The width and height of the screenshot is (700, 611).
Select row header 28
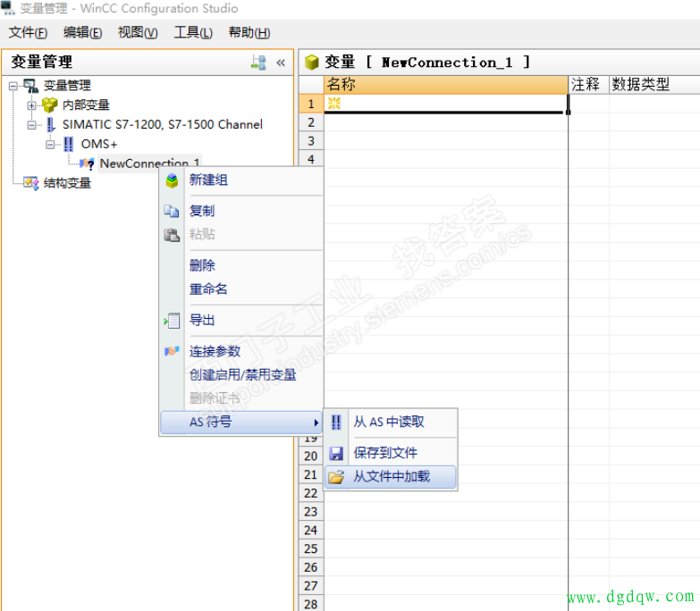[311, 605]
